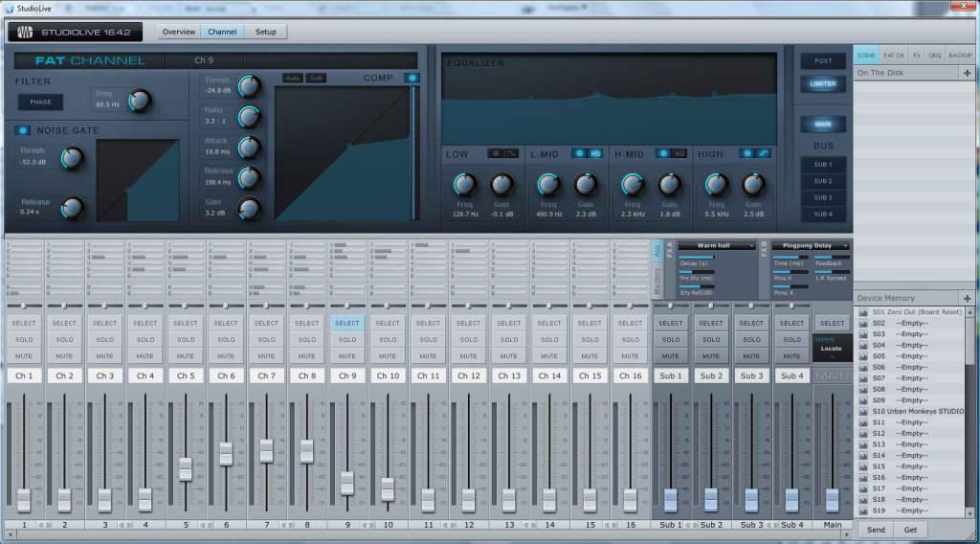Viewport: 980px width, 544px height.
Task: Click the Noise Gate Thresh knob
Action: point(72,158)
